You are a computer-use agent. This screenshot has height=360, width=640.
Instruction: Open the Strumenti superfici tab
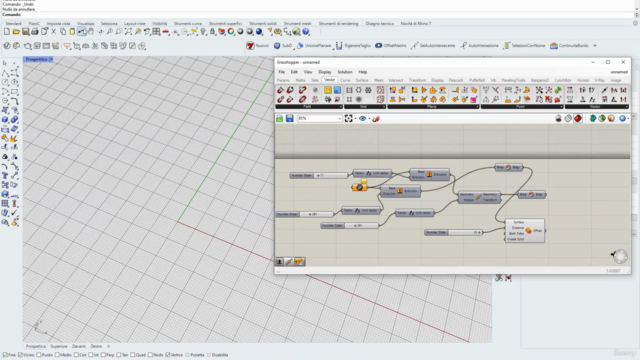pyautogui.click(x=225, y=24)
